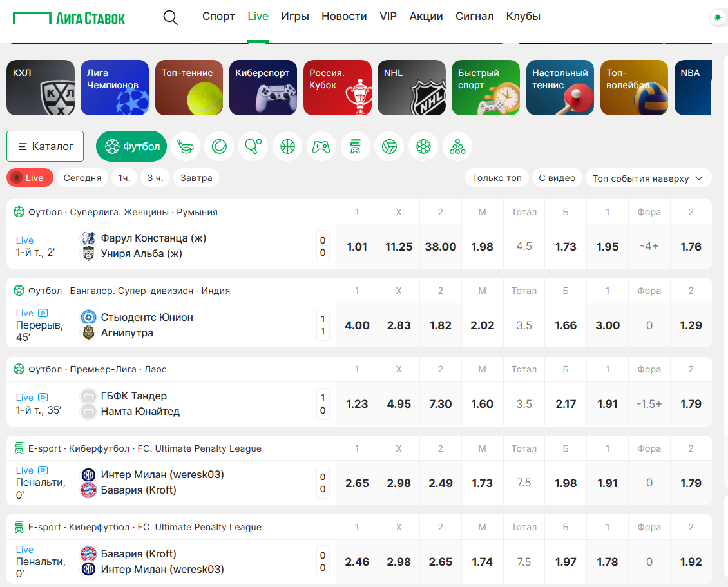The image size is (728, 587).
Task: Toggle the Только топ filter
Action: click(x=497, y=178)
